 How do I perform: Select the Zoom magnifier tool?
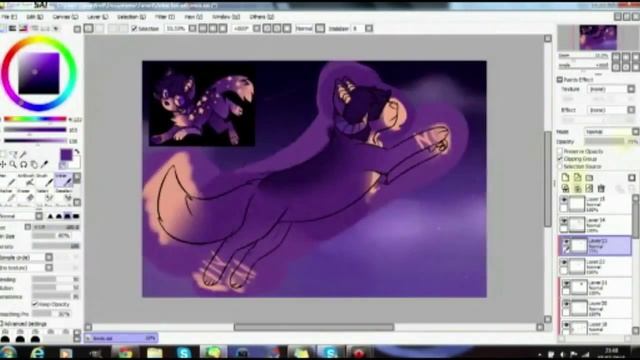click(x=13, y=164)
